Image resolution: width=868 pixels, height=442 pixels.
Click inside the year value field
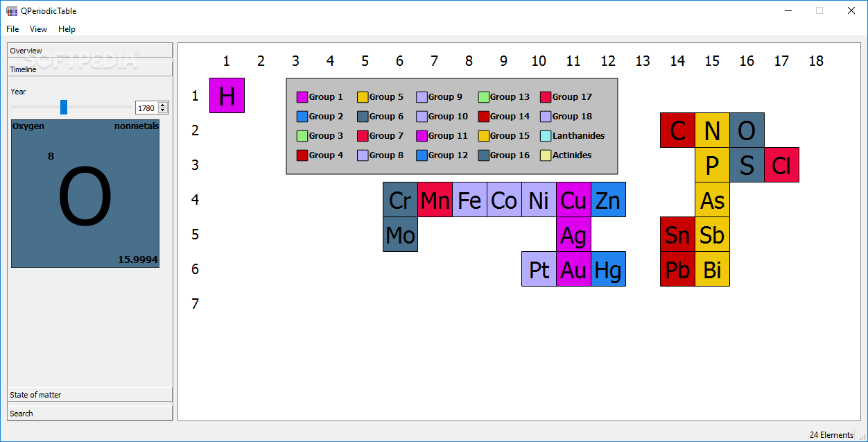146,108
